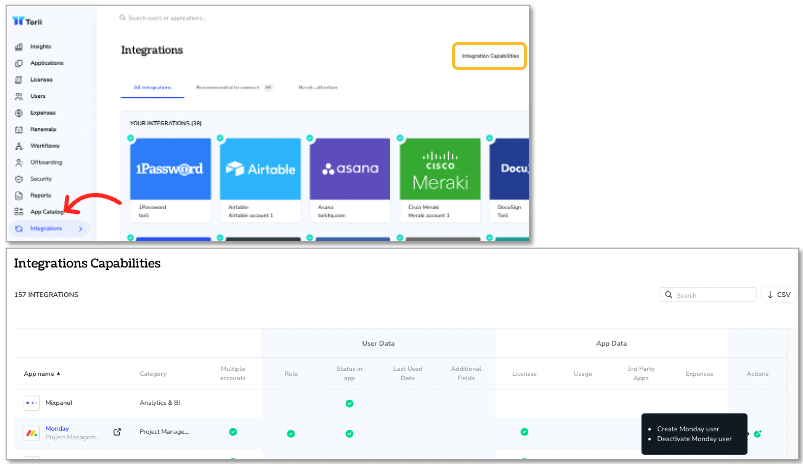Click the Usage column header

click(x=583, y=374)
